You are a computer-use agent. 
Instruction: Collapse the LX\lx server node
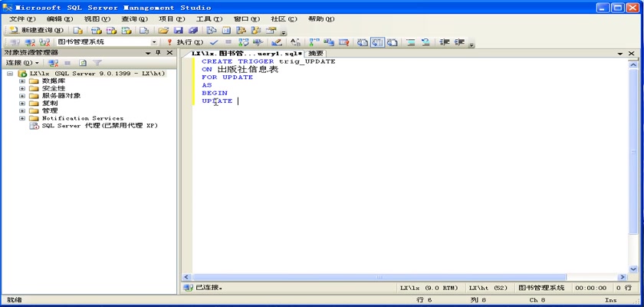click(x=10, y=74)
